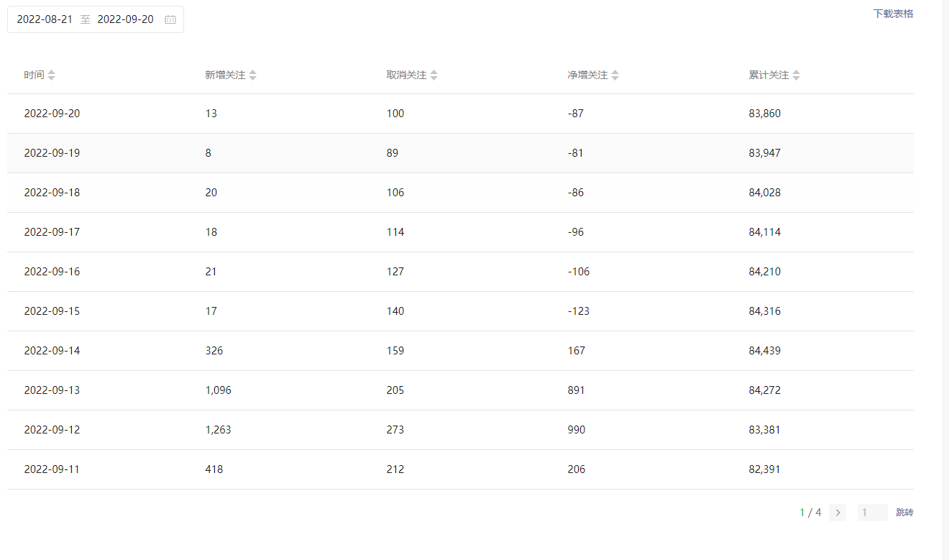Click new follows value 1,263 cell

coord(218,430)
